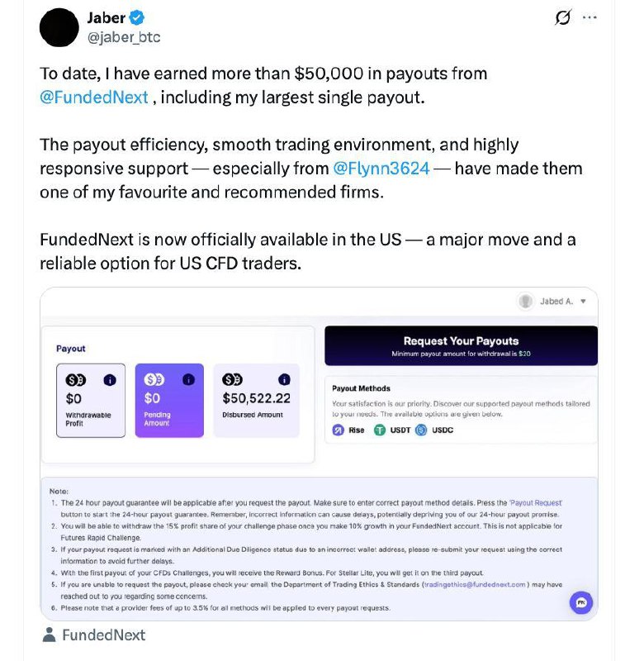Viewport: 644px width, 661px height.
Task: Click the Grok icon on the post
Action: [562, 18]
